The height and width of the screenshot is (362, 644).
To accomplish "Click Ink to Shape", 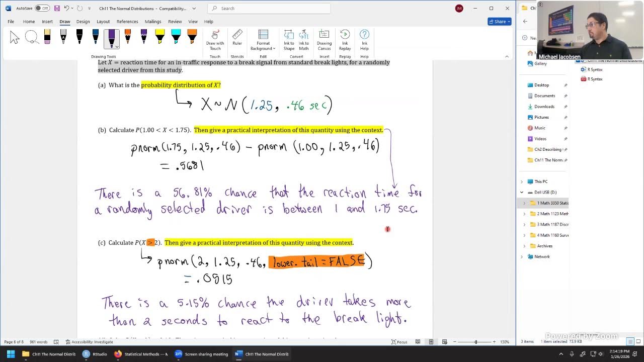I will coord(289,40).
